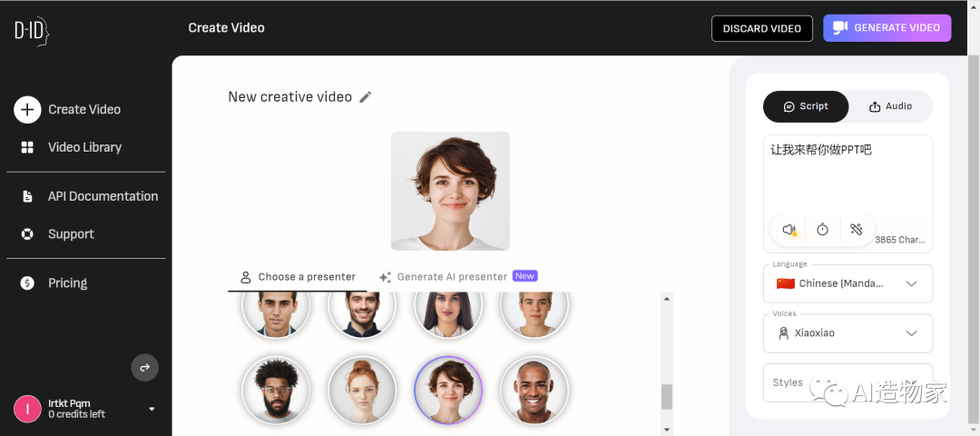
Task: Select the red-haired woman presenter thumbnail
Action: pos(362,391)
